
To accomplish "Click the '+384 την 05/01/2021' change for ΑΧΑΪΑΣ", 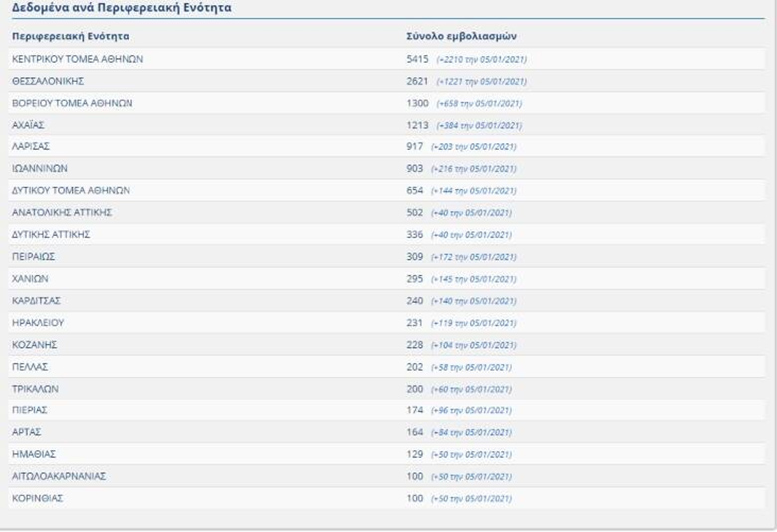I will tap(479, 125).
